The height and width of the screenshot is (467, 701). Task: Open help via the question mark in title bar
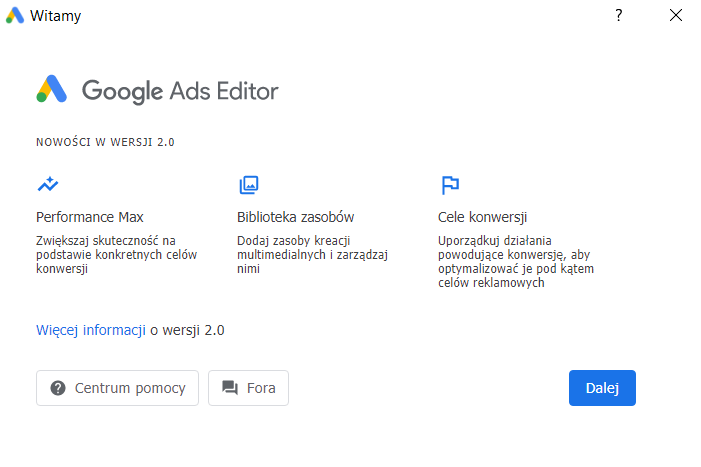click(x=619, y=15)
